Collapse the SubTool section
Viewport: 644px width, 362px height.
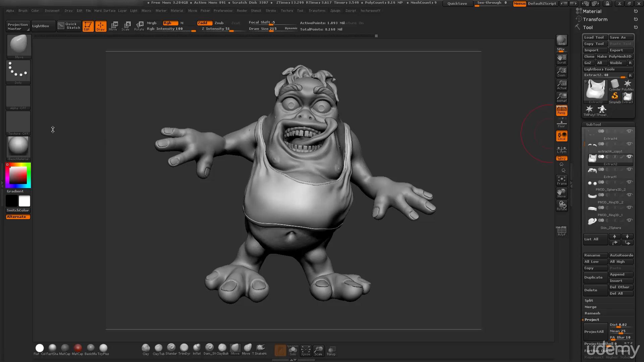[593, 124]
